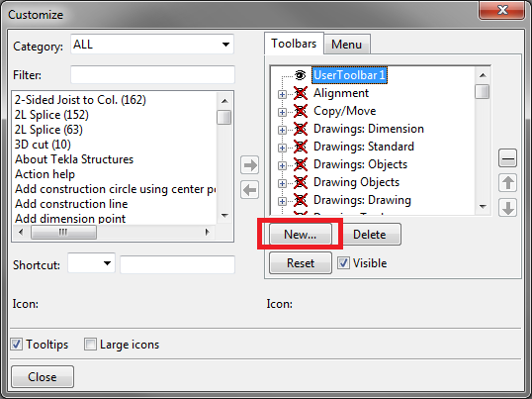Click hidden icon beside Drawings: Standard
Image resolution: width=532 pixels, height=399 pixels.
301,147
